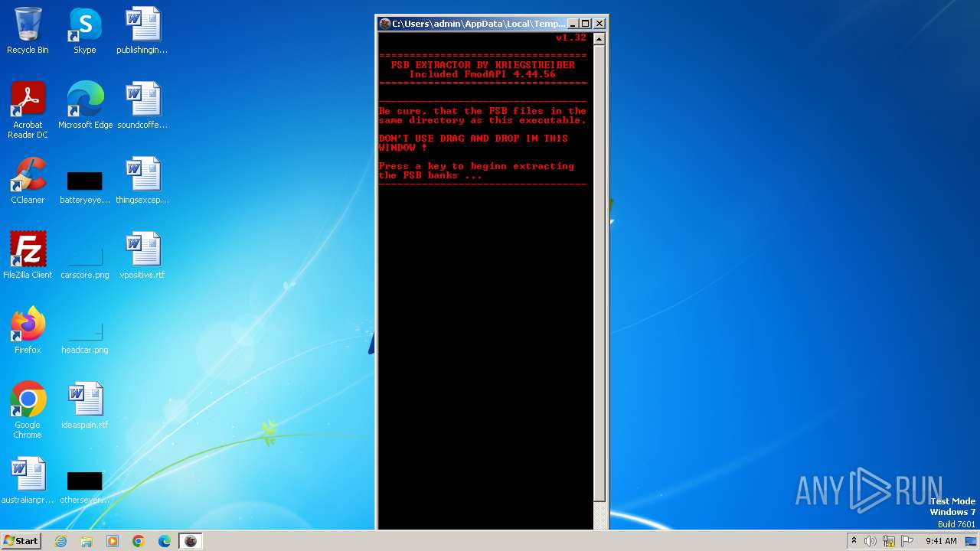The height and width of the screenshot is (551, 980).
Task: Launch Microsoft Edge desktop shortcut
Action: (85, 106)
